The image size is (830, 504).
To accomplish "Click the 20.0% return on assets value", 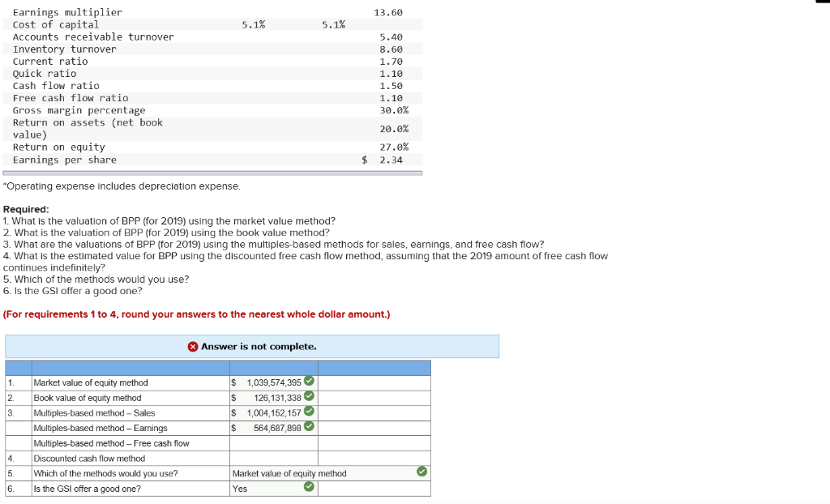I will click(x=394, y=129).
